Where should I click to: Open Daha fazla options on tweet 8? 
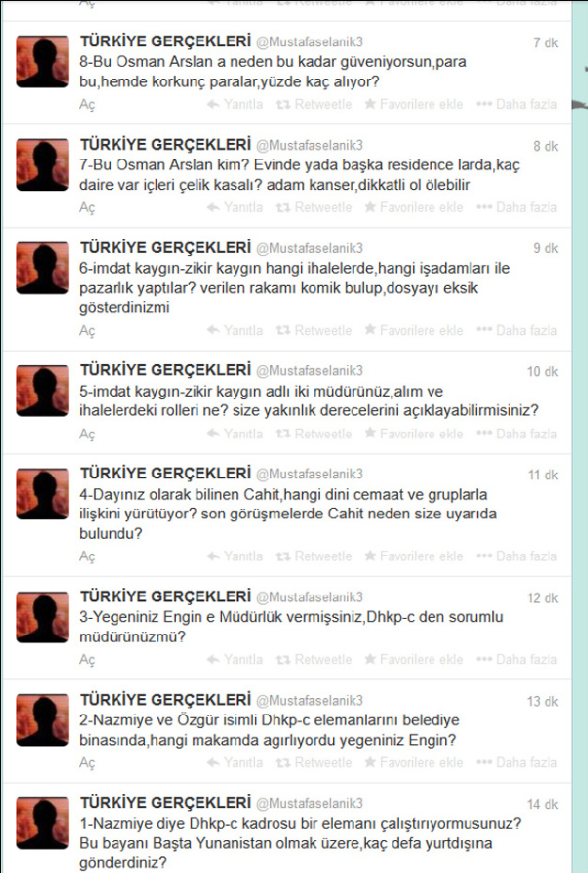pyautogui.click(x=516, y=104)
